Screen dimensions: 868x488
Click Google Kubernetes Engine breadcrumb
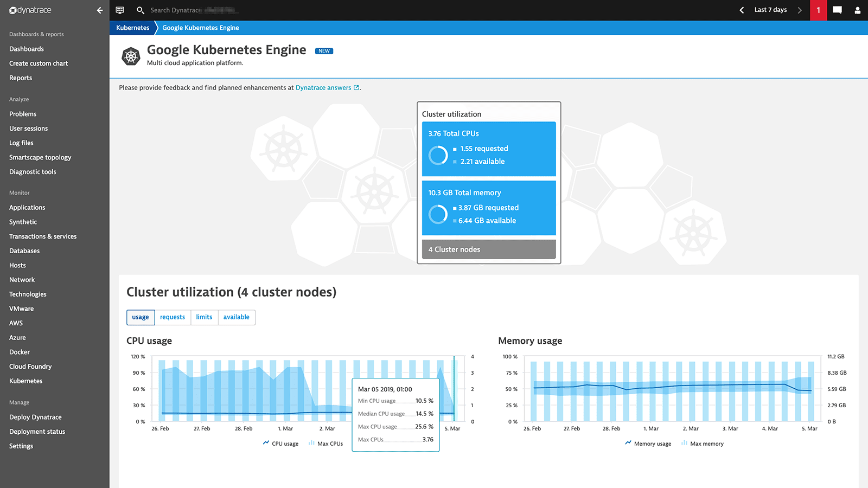201,28
